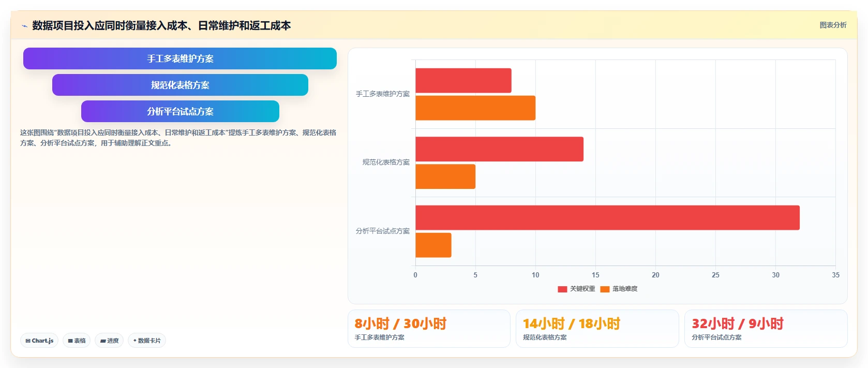Click the 8小时 / 30小时 data card

(429, 329)
